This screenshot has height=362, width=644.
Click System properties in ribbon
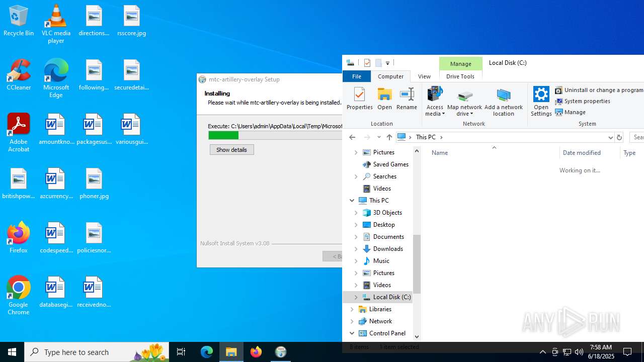(x=583, y=101)
